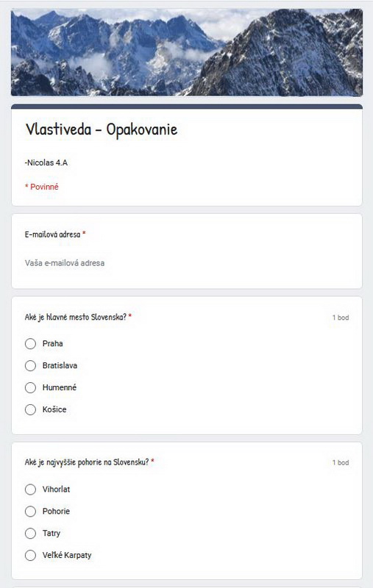373x588 pixels.
Task: Pick the Košice radio option
Action: point(30,409)
